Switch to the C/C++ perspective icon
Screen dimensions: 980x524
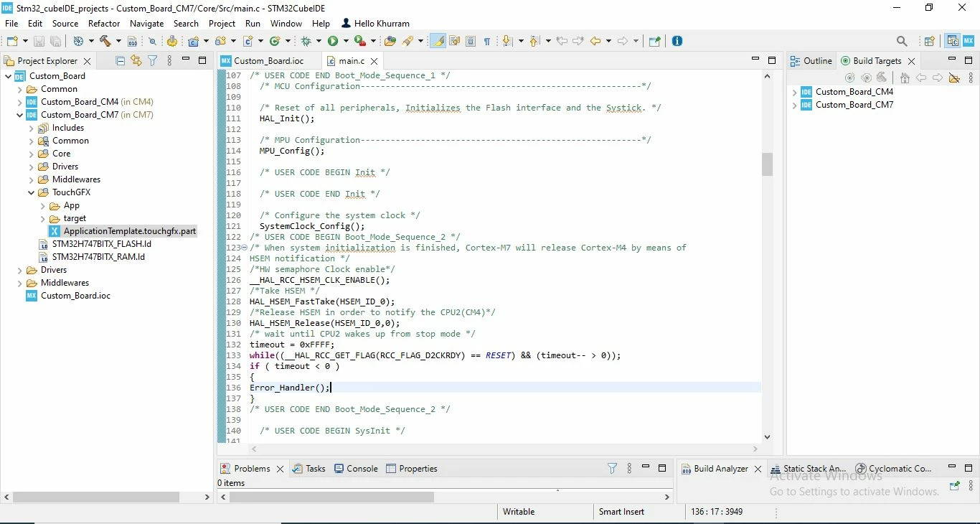point(953,41)
